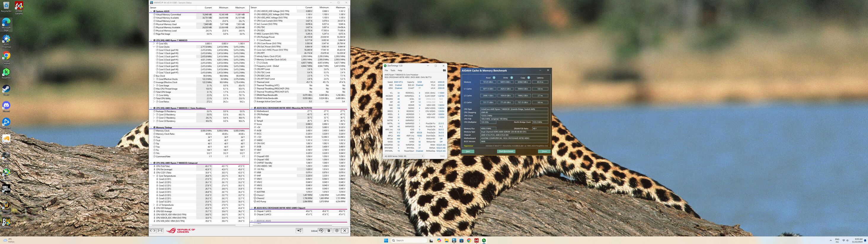Select Memory Read value 70125 MB/s

488,82
